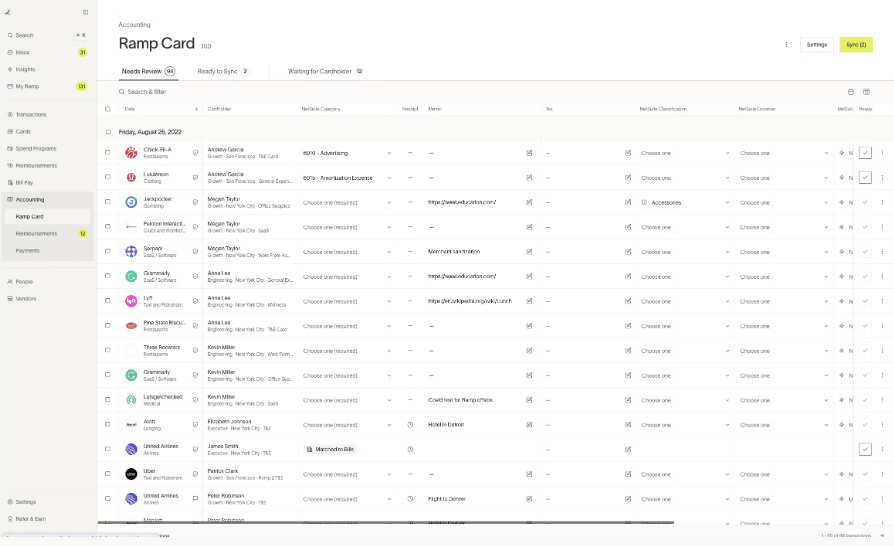The width and height of the screenshot is (894, 546).
Task: Click the export icon above table
Action: tap(851, 92)
